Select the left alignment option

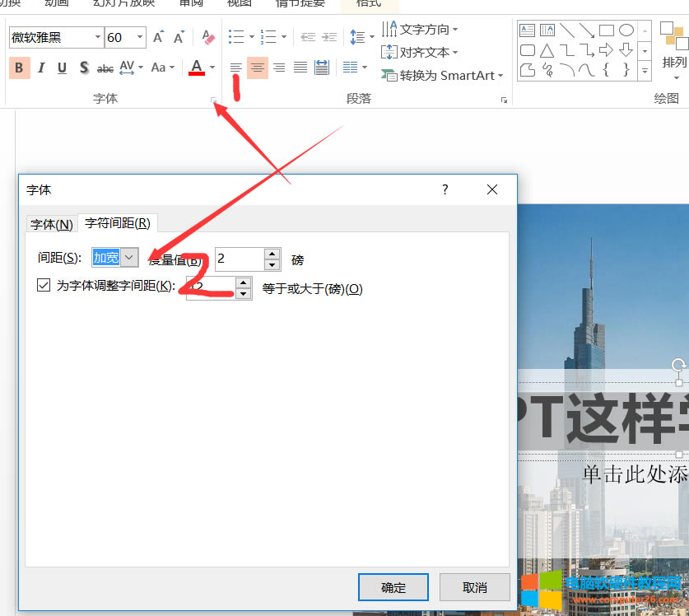coord(235,67)
